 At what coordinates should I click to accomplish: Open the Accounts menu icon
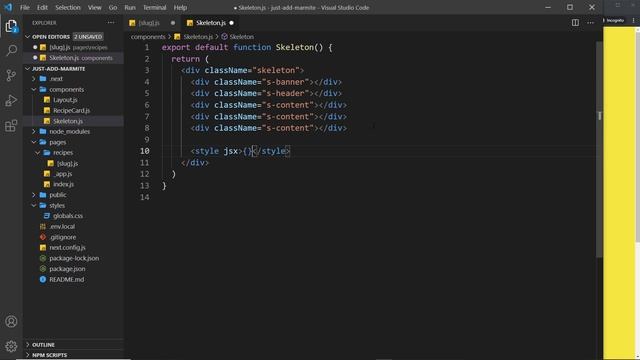[x=11, y=322]
